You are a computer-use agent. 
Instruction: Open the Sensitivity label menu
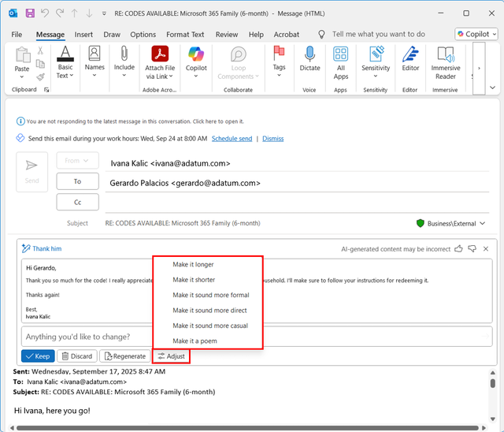point(376,62)
